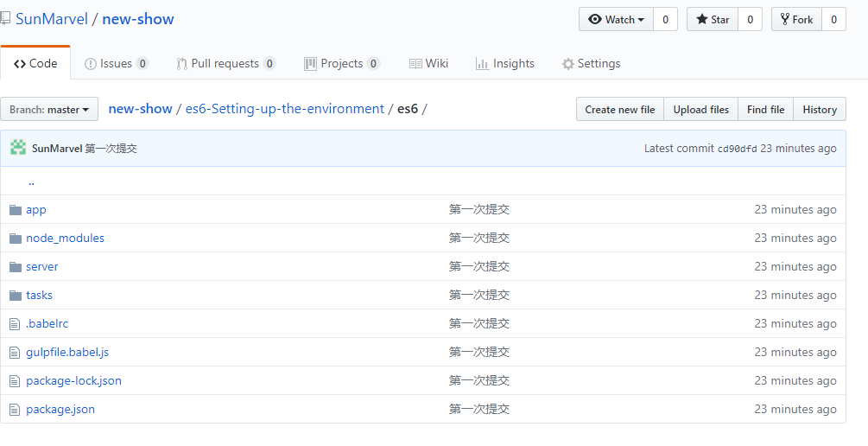Open SunMarvel author link in commit bar
The image size is (868, 446).
[57, 149]
